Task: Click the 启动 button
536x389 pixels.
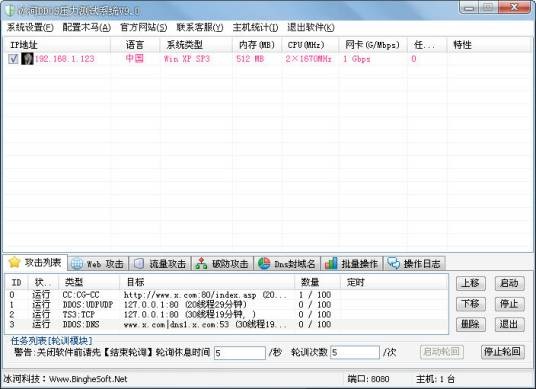Action: click(509, 283)
